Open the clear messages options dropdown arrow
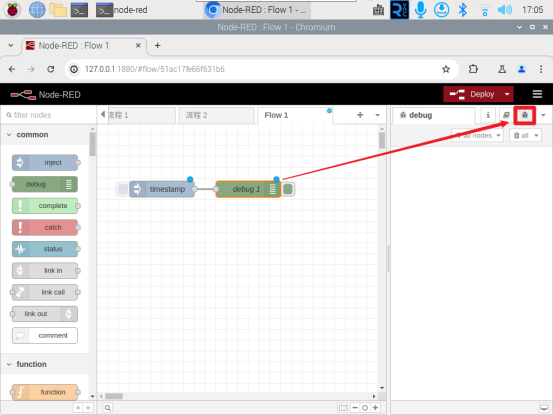This screenshot has height=415, width=553. 536,135
